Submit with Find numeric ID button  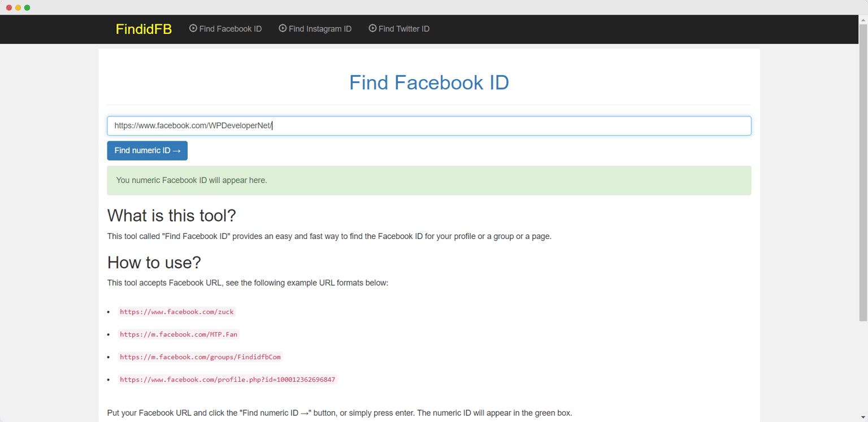(x=147, y=151)
